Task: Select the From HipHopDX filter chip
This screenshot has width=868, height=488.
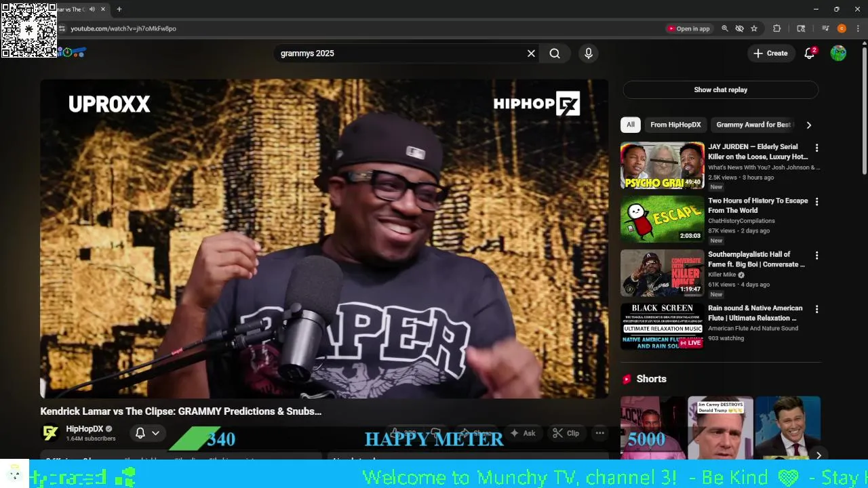Action: click(x=675, y=125)
